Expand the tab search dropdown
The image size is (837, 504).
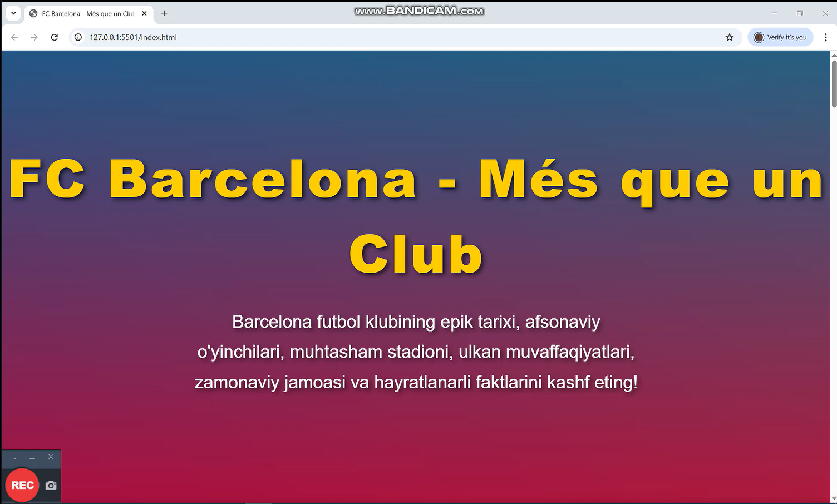(13, 13)
